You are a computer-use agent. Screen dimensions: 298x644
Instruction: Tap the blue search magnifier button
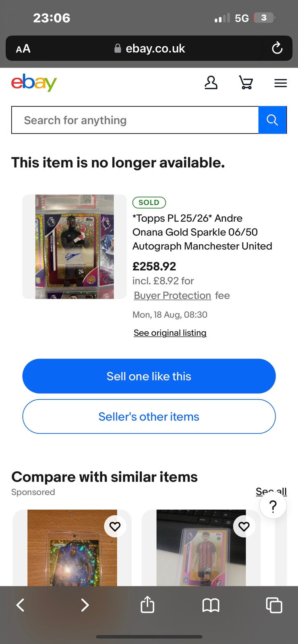[x=272, y=120]
